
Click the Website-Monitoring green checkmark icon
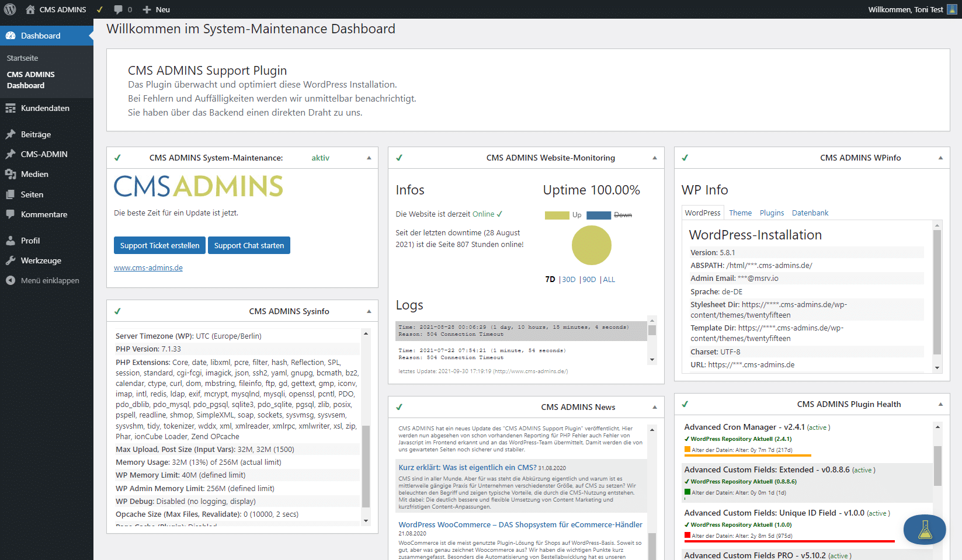coord(399,158)
